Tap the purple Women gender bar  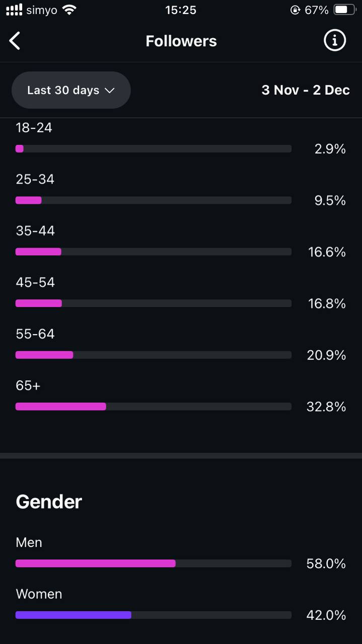pyautogui.click(x=74, y=615)
